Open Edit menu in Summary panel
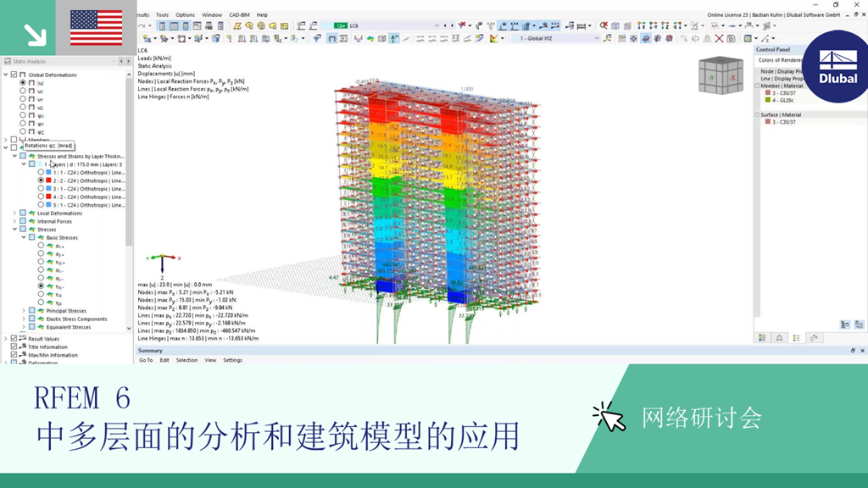 pos(164,360)
